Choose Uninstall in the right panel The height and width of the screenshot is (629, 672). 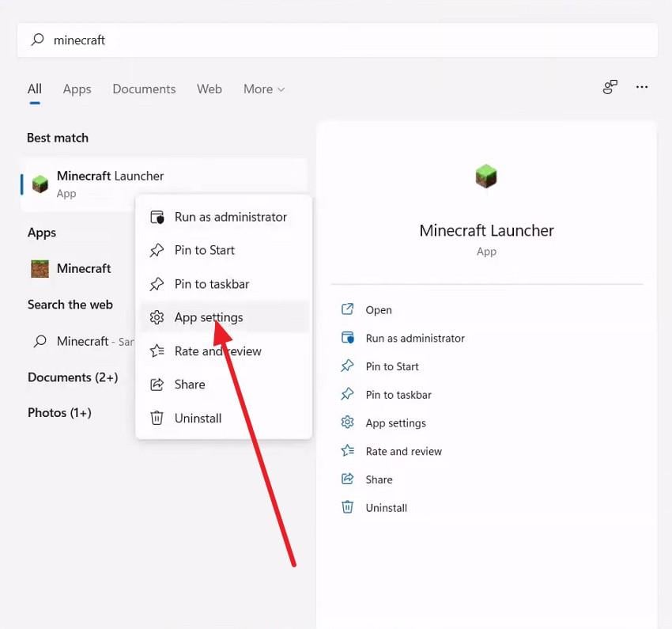383,507
